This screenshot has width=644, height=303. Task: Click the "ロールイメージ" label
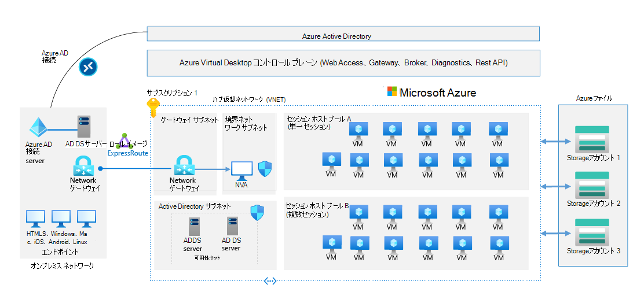point(128,145)
